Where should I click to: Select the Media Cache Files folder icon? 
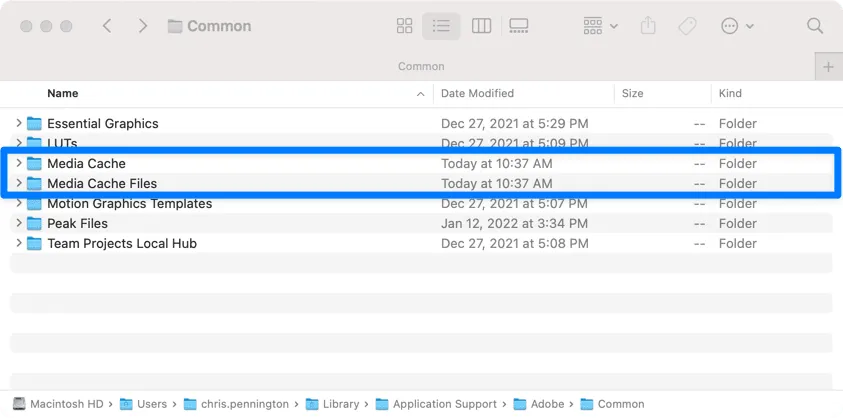pyautogui.click(x=34, y=183)
